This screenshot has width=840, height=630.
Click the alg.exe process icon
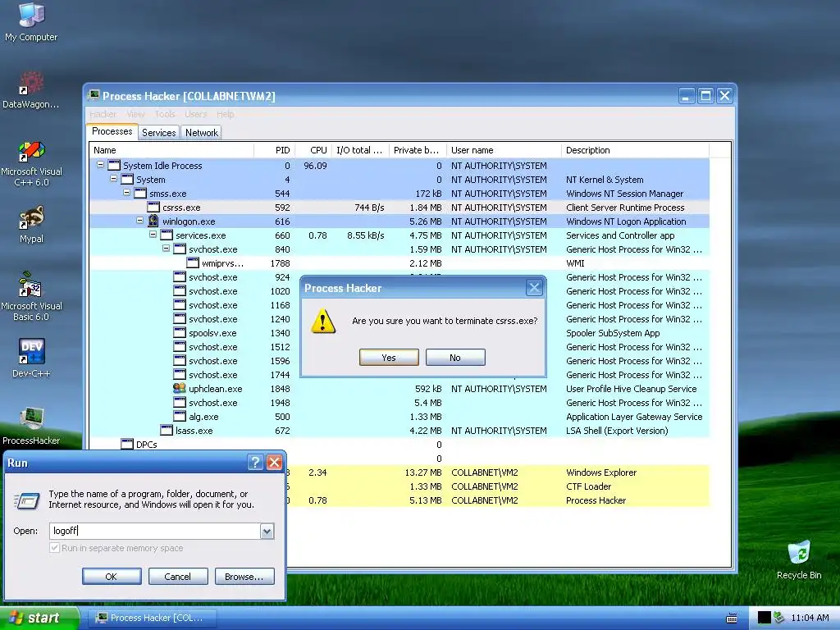180,416
